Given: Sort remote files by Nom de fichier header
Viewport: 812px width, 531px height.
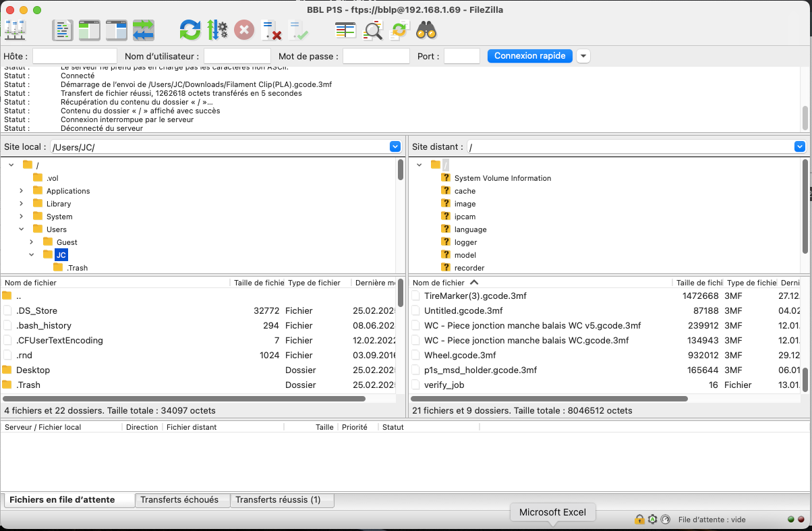Looking at the screenshot, I should (438, 283).
